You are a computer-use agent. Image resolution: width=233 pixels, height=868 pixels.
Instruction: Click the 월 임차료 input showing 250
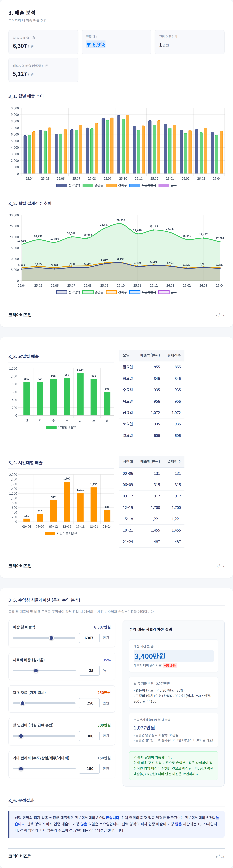(x=89, y=703)
